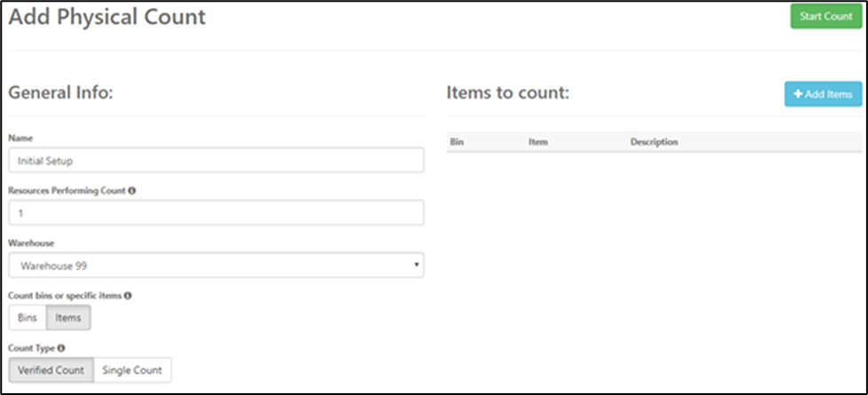868x395 pixels.
Task: Click the info icon beside Count Type
Action: 60,348
